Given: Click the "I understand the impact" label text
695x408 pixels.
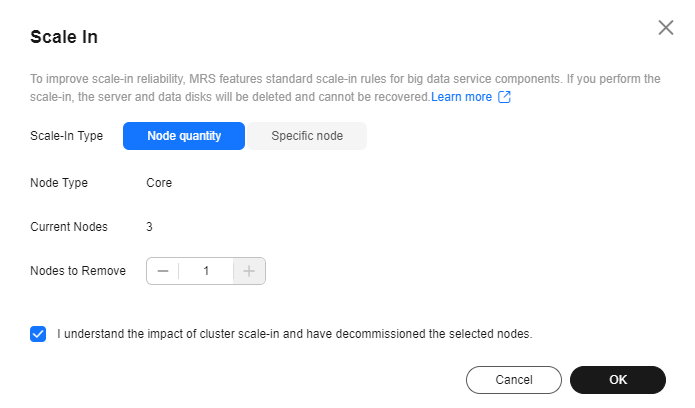Looking at the screenshot, I should (295, 334).
